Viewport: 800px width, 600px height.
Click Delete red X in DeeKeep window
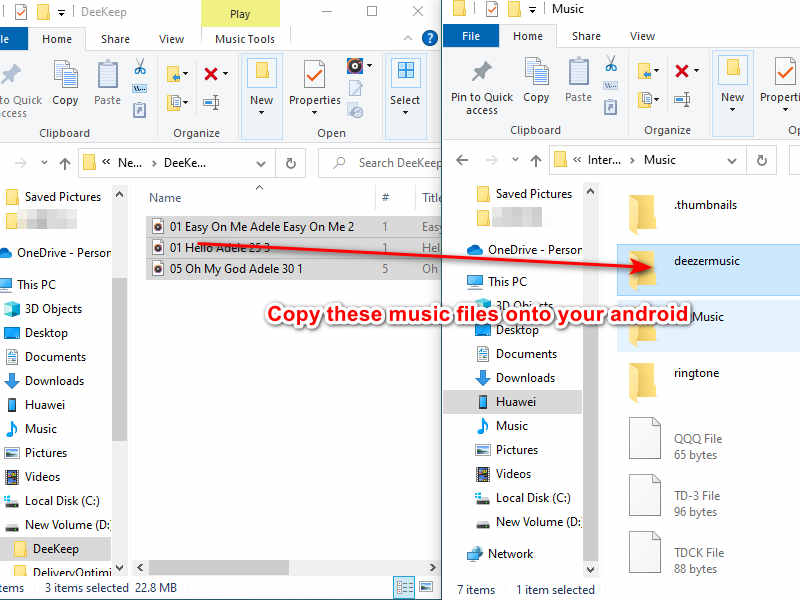211,74
